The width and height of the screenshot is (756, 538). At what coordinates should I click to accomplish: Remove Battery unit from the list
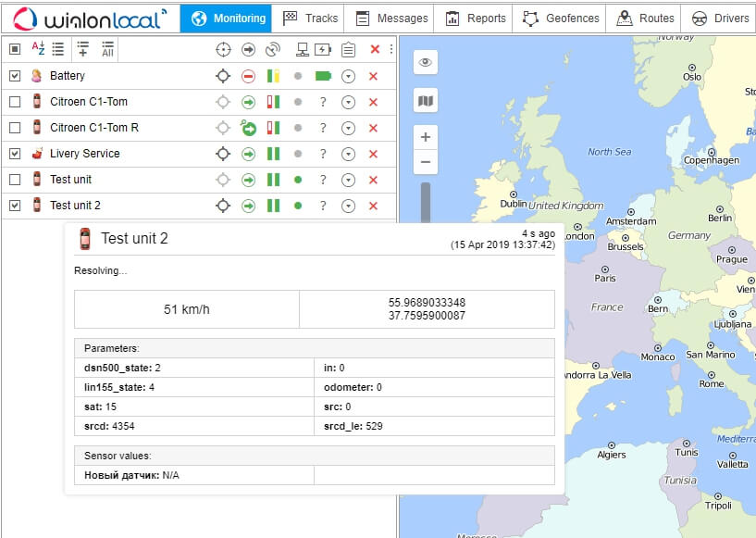(x=373, y=76)
